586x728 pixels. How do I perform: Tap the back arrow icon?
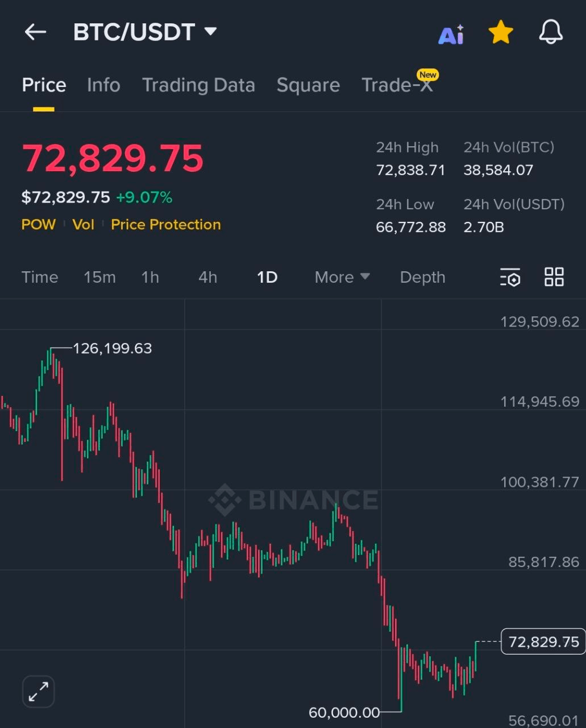click(35, 32)
